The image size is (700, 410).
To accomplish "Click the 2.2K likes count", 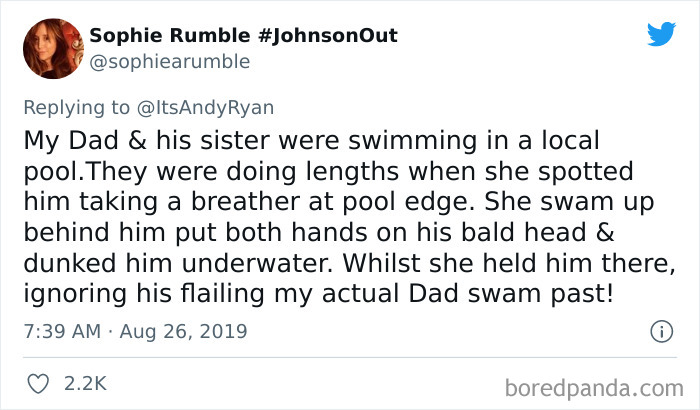I will (x=85, y=384).
